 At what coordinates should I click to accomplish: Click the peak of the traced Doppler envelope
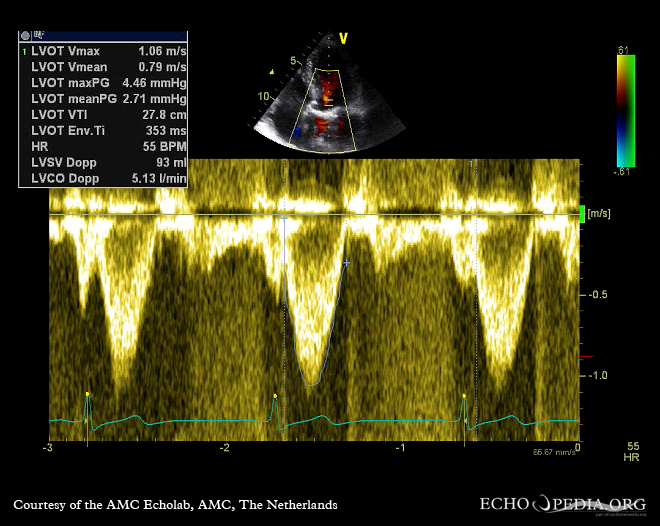pos(312,384)
